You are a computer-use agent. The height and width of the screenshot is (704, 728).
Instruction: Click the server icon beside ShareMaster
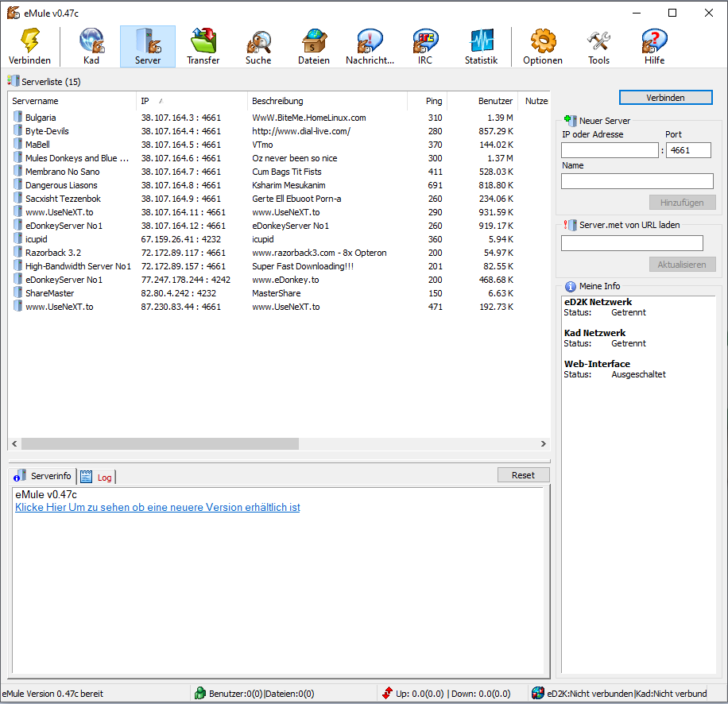[x=17, y=292]
